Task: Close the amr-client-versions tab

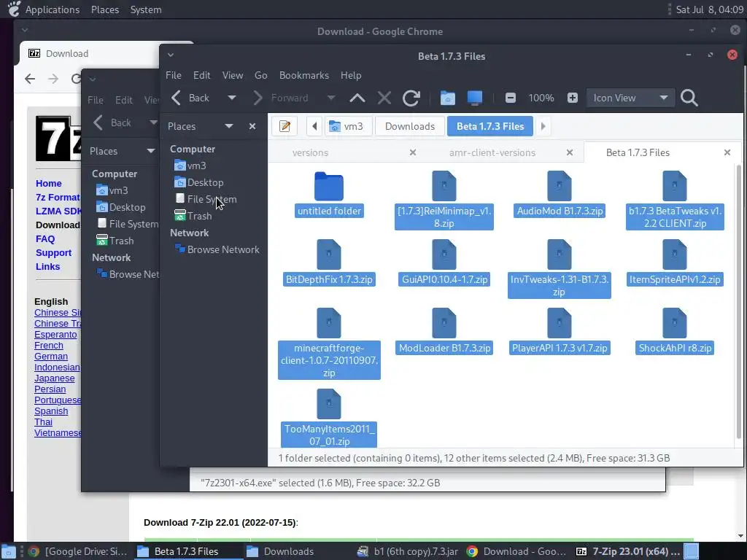Action: coord(569,153)
